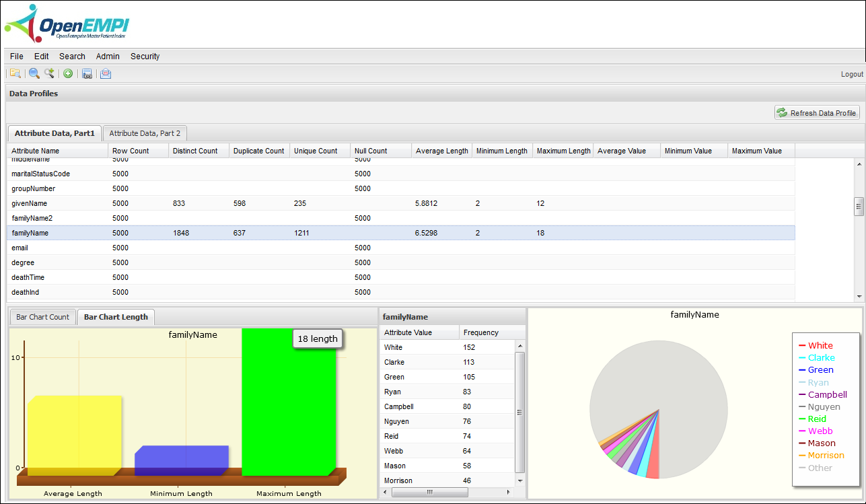Switch to Attribute Data, Part 2 tab
Screen dimensions: 866x504
tap(145, 133)
